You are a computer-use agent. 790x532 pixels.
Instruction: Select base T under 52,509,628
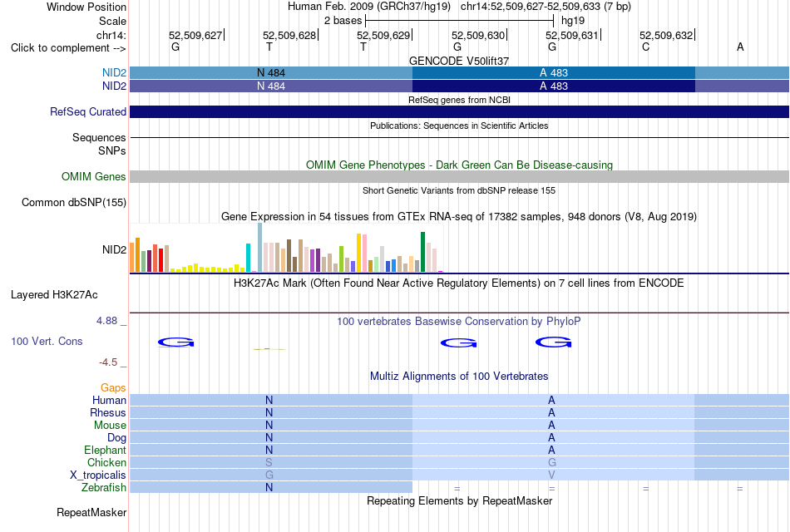point(269,47)
